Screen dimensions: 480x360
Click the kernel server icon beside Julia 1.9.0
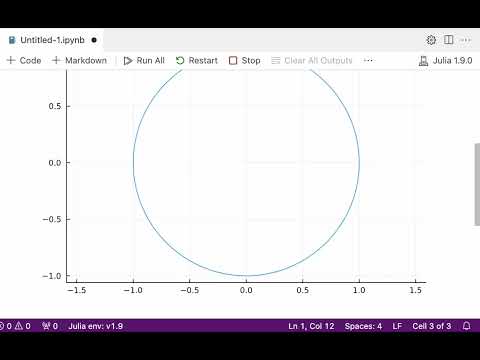pyautogui.click(x=423, y=61)
